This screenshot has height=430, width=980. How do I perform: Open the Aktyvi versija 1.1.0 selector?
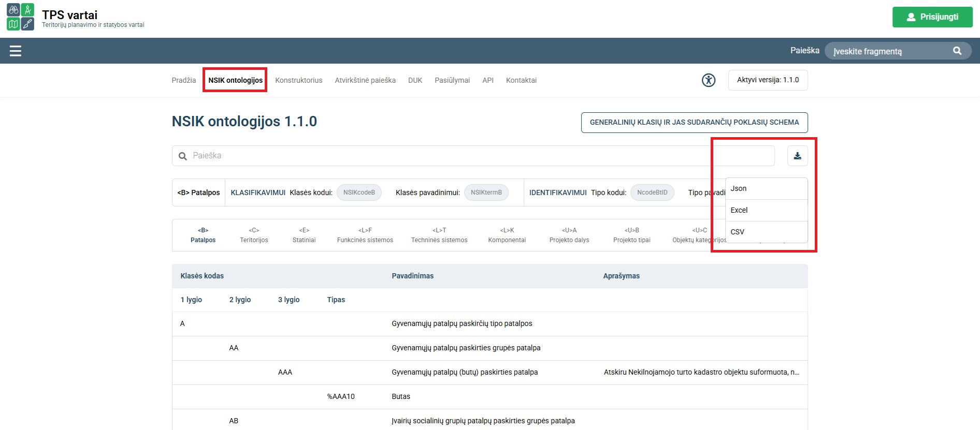[768, 80]
